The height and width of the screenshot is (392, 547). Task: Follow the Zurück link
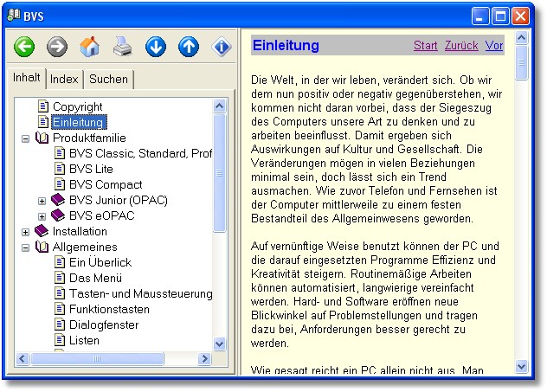click(461, 46)
